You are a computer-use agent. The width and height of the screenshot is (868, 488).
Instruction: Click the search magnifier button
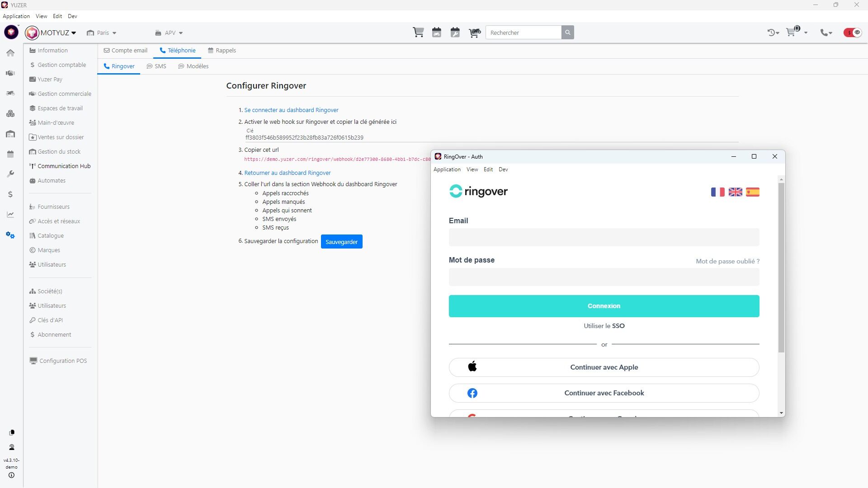(x=568, y=33)
